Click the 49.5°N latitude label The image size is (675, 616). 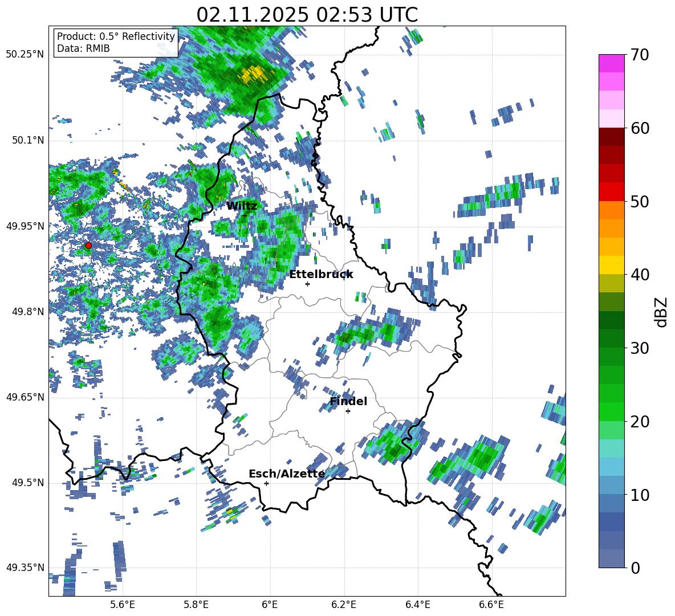click(x=27, y=482)
